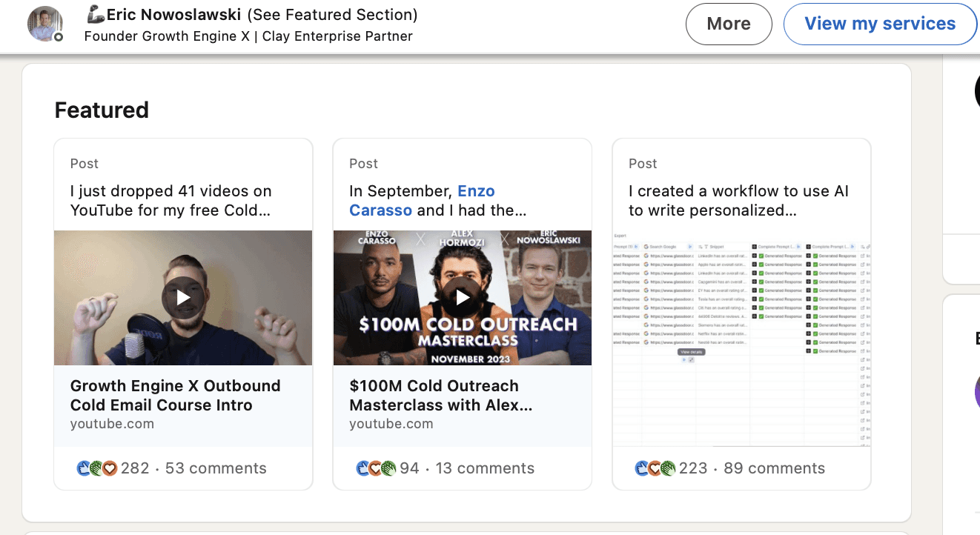980x535 pixels.
Task: Click the Post label above "In September" text
Action: [x=363, y=164]
